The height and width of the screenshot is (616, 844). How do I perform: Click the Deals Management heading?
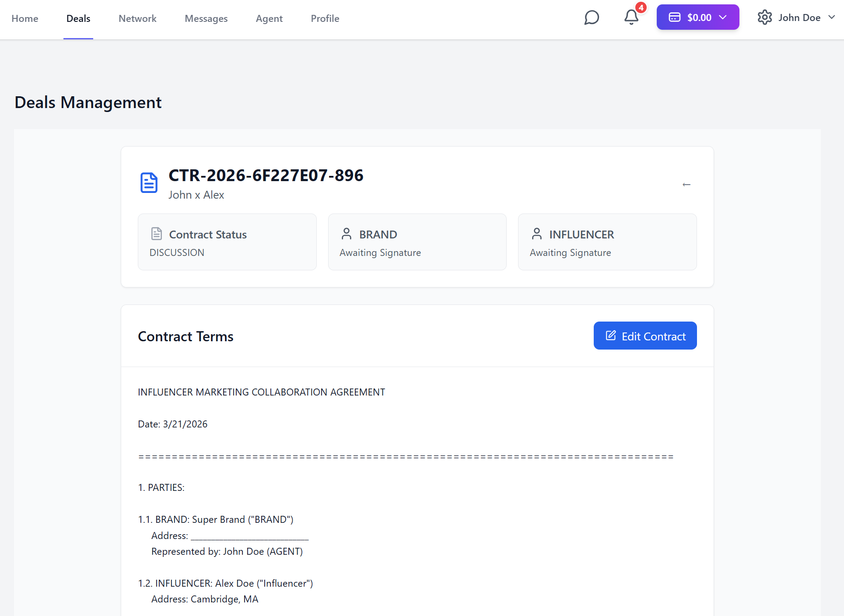(88, 102)
